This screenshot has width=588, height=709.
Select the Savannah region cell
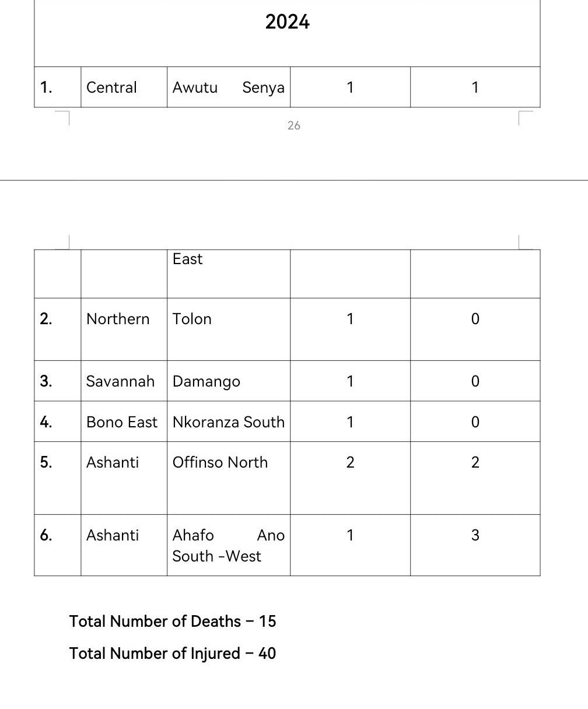[x=120, y=381]
